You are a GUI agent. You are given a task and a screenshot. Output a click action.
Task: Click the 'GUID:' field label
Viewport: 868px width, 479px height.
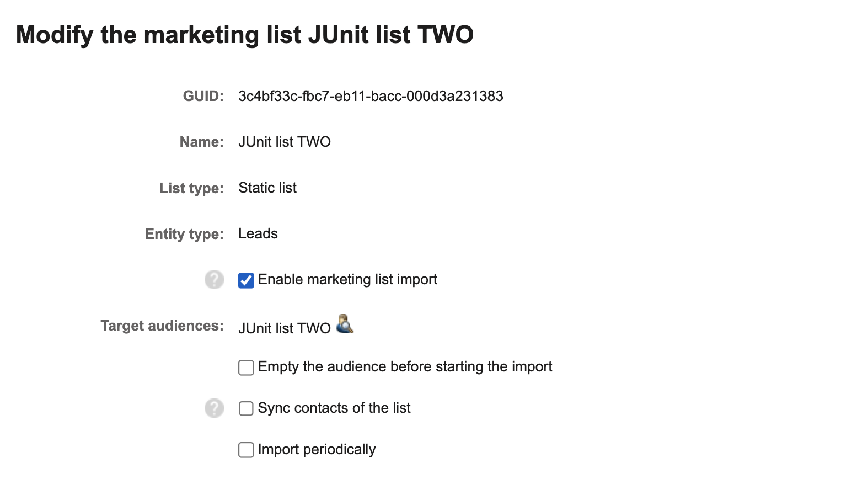[203, 97]
